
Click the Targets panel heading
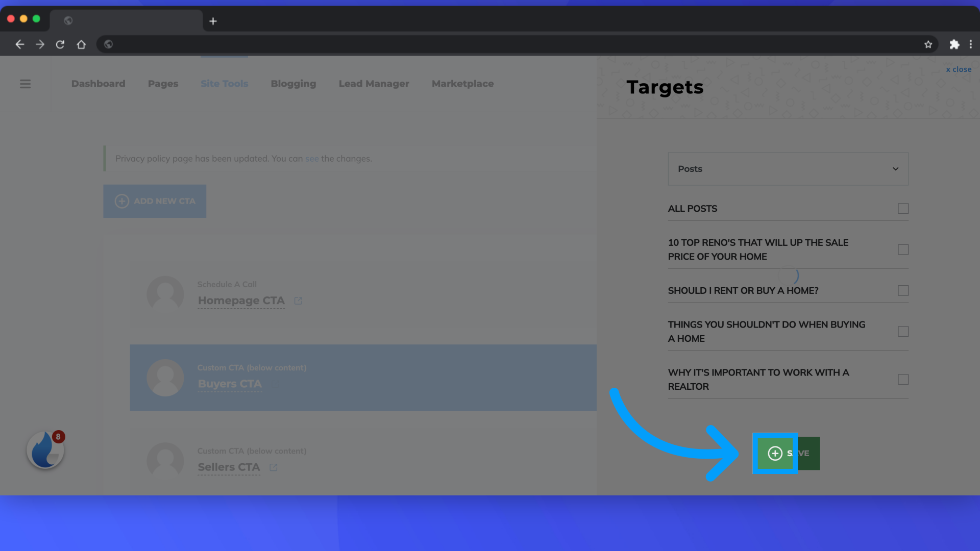(x=665, y=87)
